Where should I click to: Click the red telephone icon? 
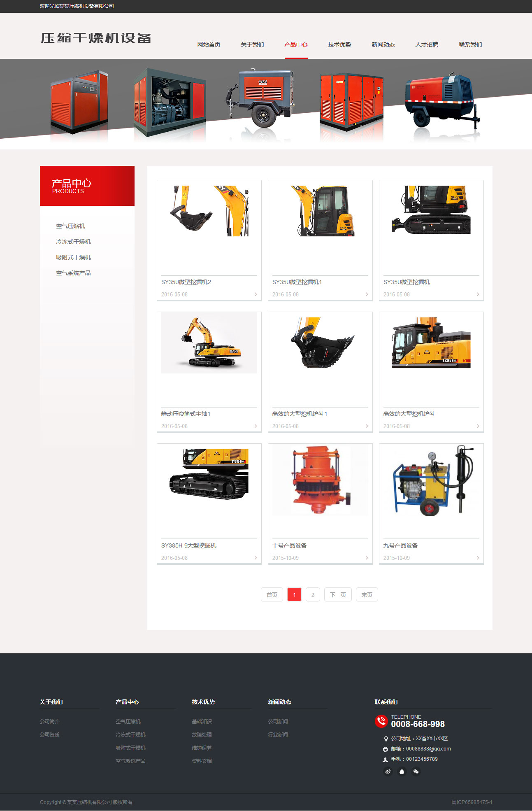381,721
